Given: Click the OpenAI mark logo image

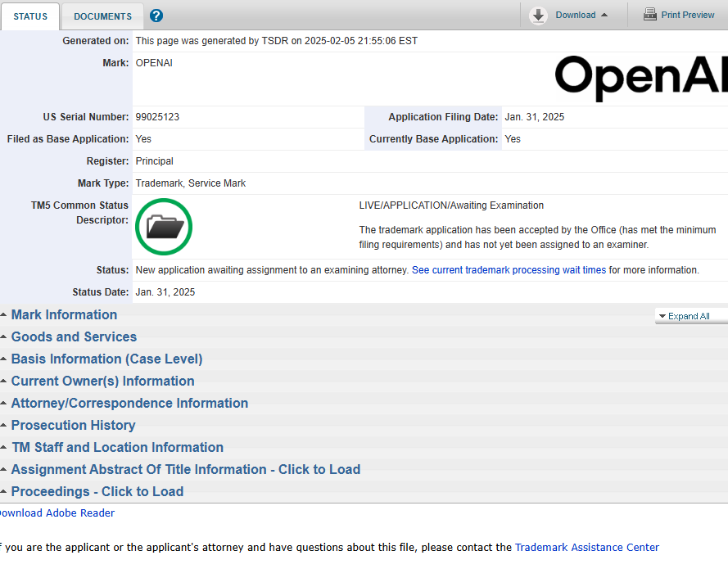Looking at the screenshot, I should coord(640,78).
